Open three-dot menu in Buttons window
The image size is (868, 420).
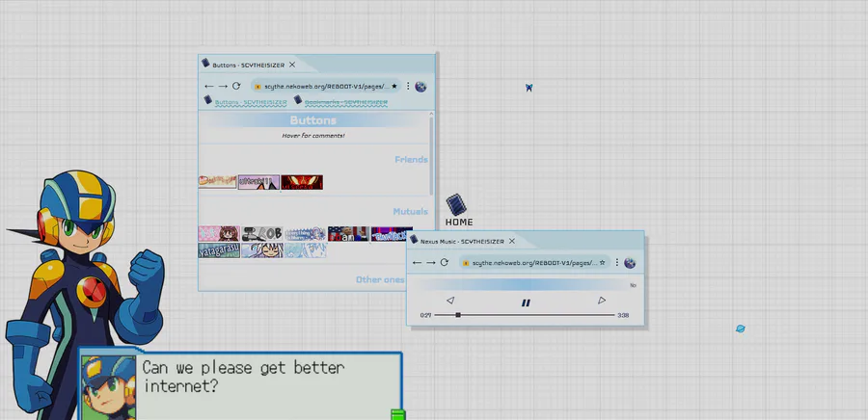coord(408,86)
